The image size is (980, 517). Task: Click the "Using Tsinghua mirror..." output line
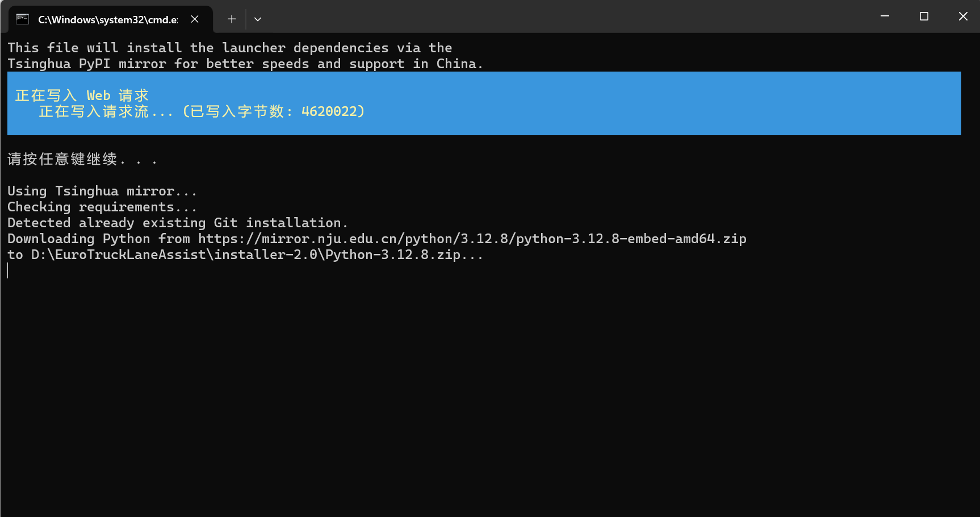[x=102, y=191]
